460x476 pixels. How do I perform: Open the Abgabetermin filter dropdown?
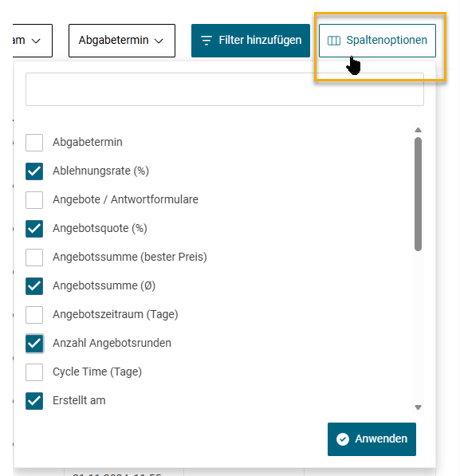122,41
